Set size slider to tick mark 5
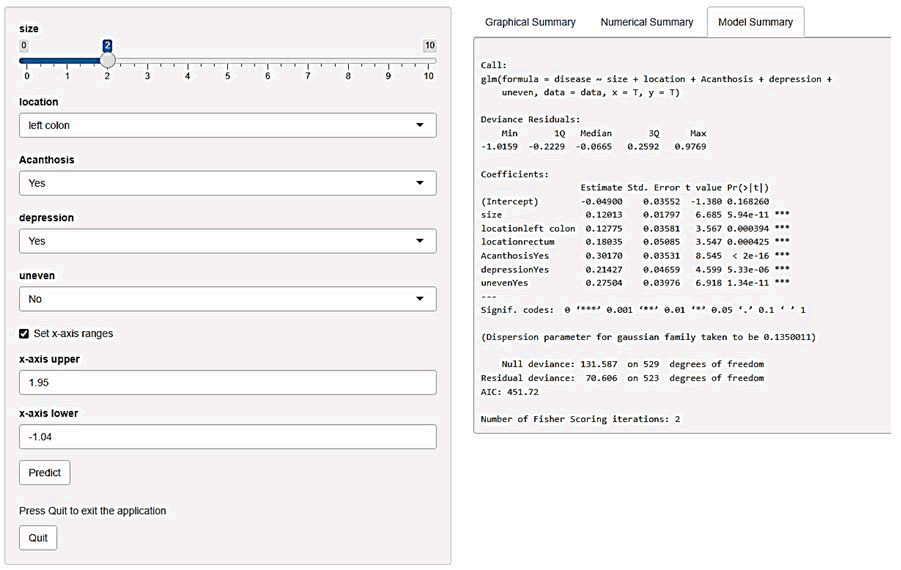The image size is (901, 570). point(228,60)
